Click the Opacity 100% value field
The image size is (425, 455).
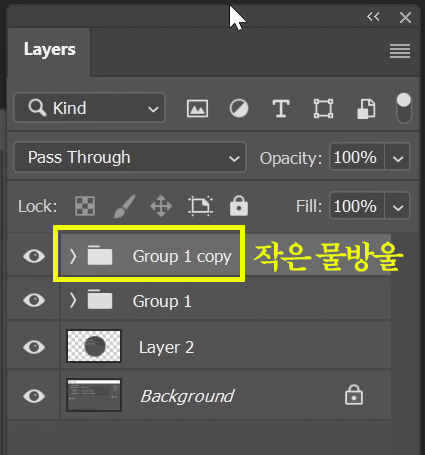[356, 157]
